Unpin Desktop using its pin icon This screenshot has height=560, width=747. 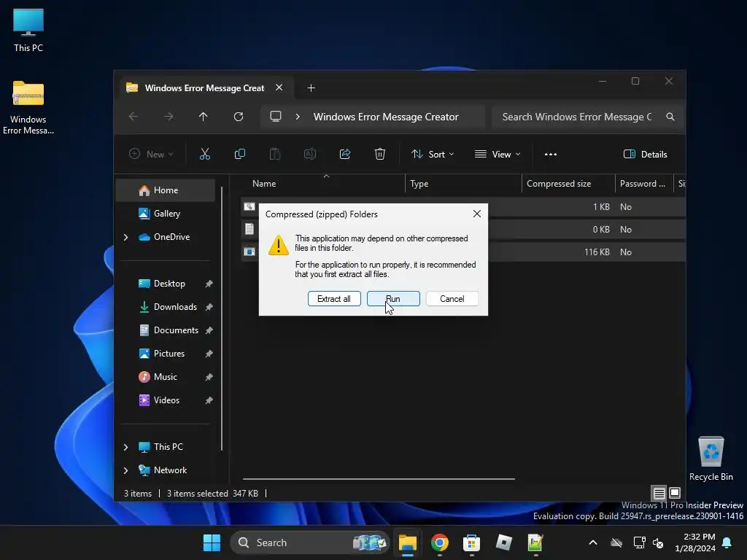(x=209, y=284)
